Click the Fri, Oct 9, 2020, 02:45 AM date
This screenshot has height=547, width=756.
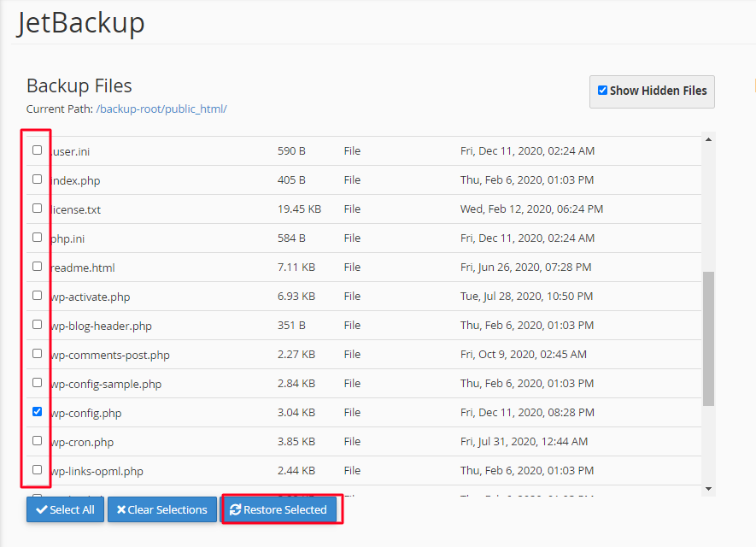[524, 355]
